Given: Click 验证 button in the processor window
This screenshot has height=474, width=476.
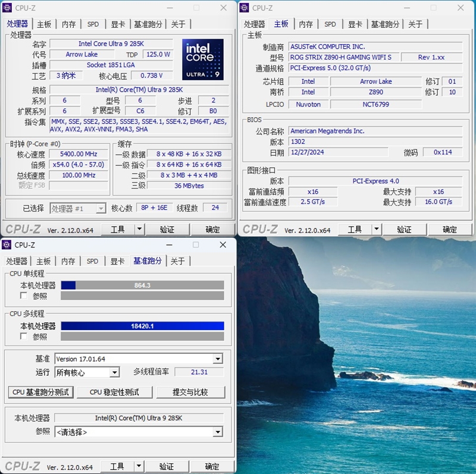Looking at the screenshot, I should (x=167, y=230).
